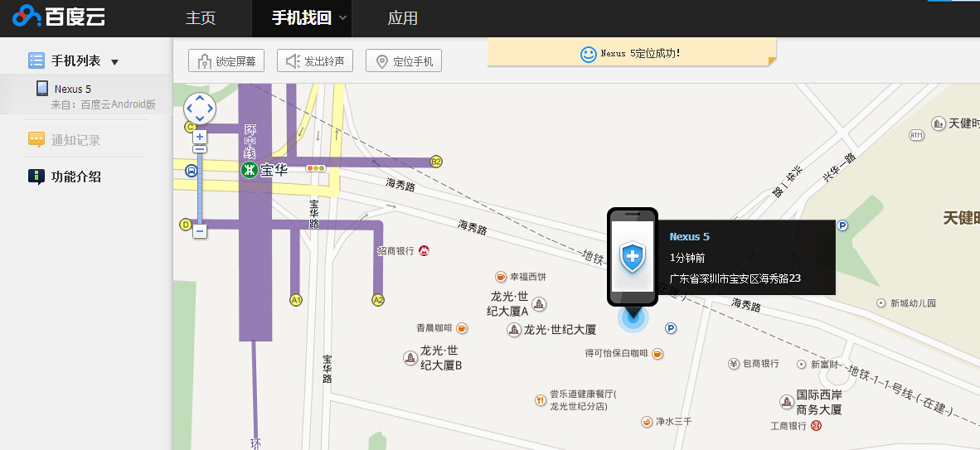
Task: Open the 主页 tab
Action: (x=201, y=18)
